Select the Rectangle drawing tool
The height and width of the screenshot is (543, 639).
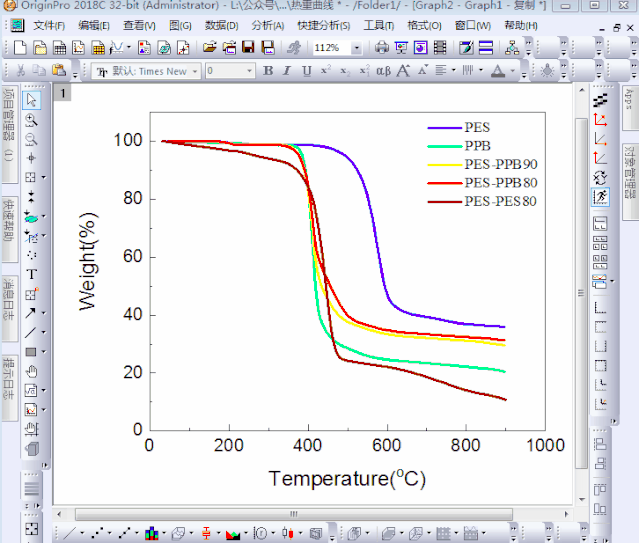tap(32, 352)
